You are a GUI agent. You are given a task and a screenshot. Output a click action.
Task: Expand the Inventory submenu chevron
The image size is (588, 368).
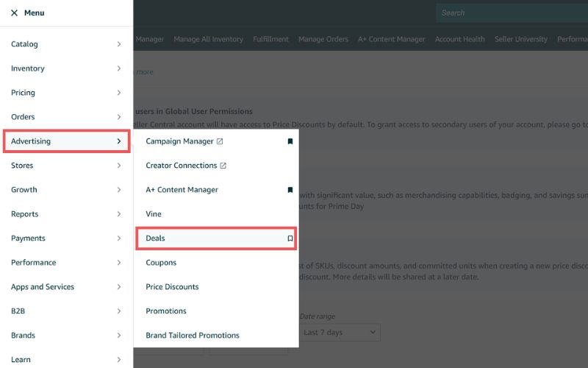pos(119,68)
